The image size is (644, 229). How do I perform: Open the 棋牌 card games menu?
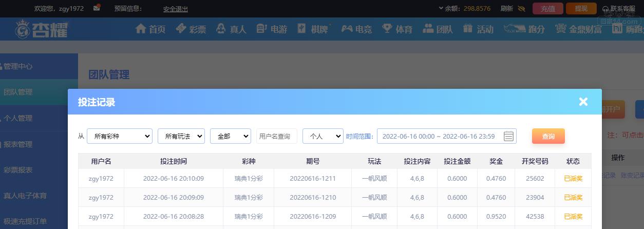[x=313, y=29]
